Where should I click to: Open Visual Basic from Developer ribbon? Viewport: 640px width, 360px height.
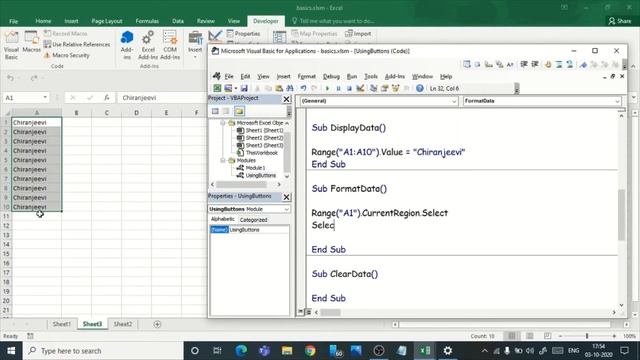(x=11, y=45)
